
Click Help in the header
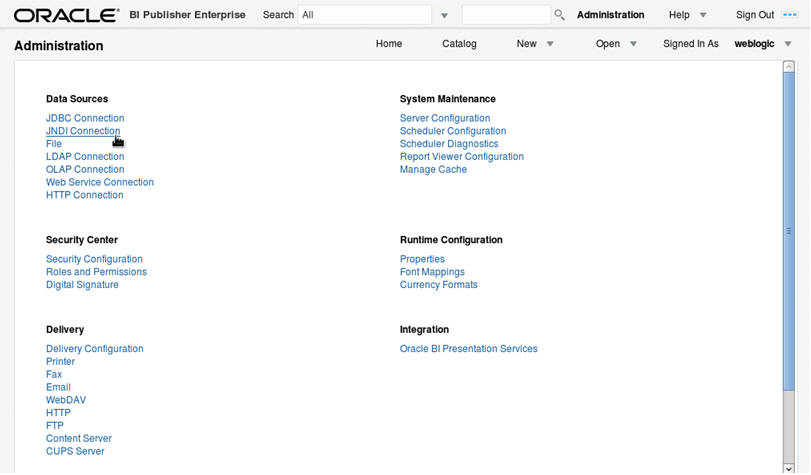coord(679,15)
